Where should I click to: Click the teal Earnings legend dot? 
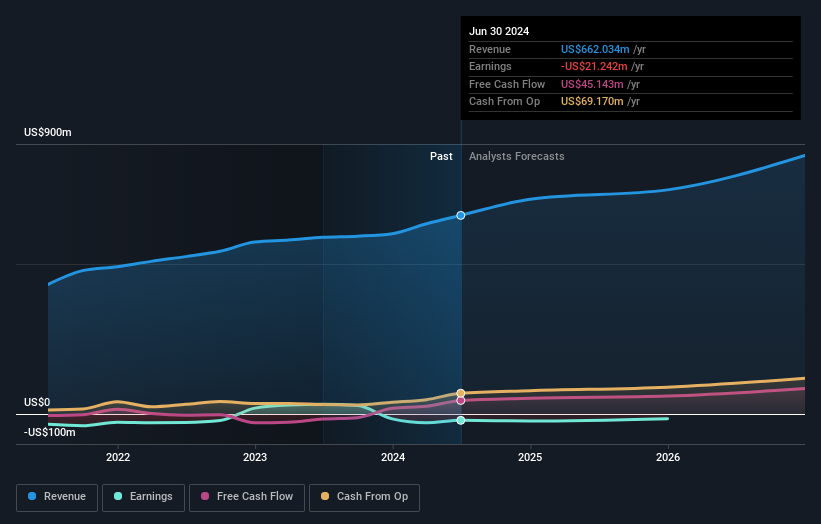coord(118,496)
